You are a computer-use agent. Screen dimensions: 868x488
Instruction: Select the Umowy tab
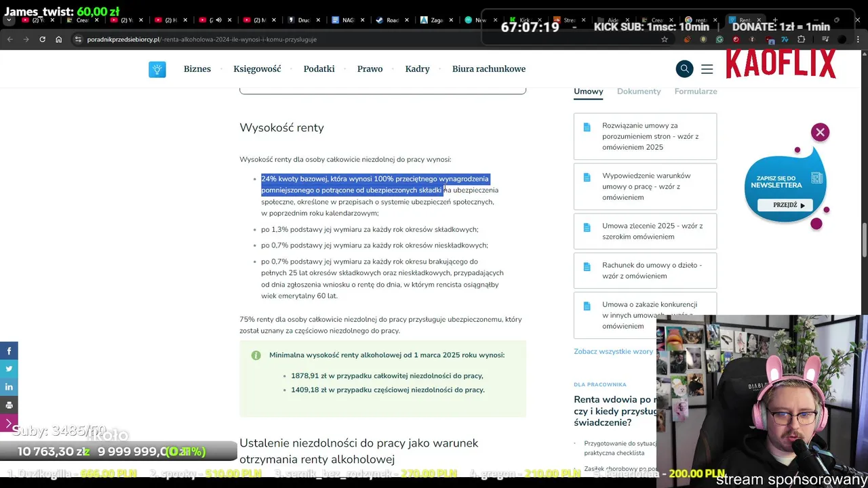(588, 91)
